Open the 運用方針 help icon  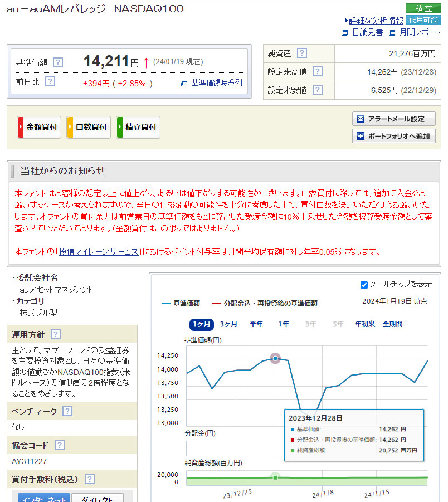tap(56, 334)
